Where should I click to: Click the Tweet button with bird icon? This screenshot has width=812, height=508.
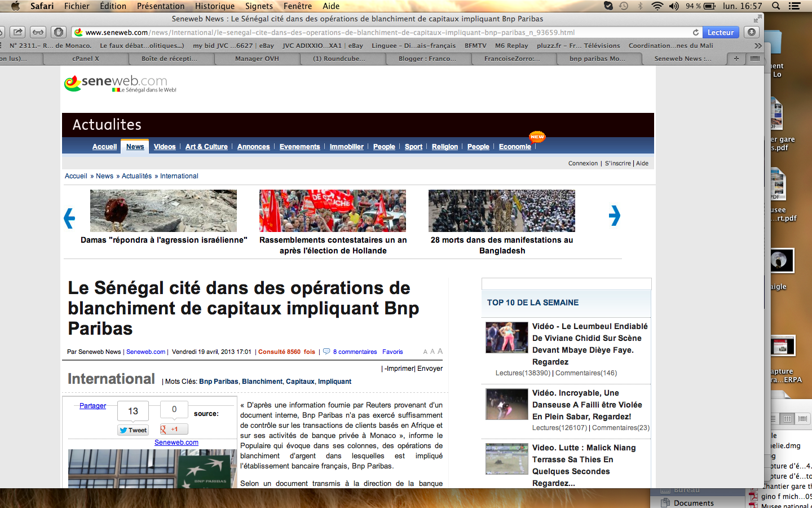(x=133, y=430)
